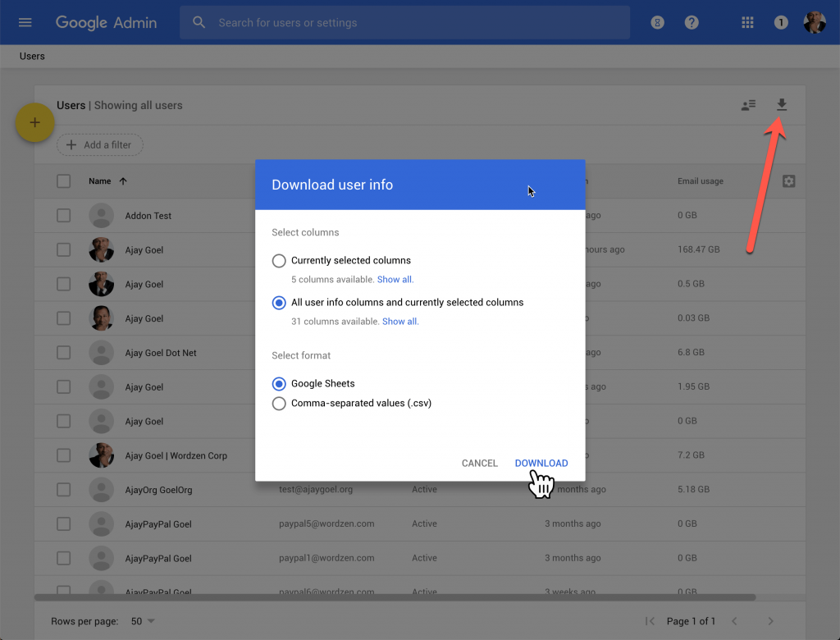Click the search users input field

[369, 22]
